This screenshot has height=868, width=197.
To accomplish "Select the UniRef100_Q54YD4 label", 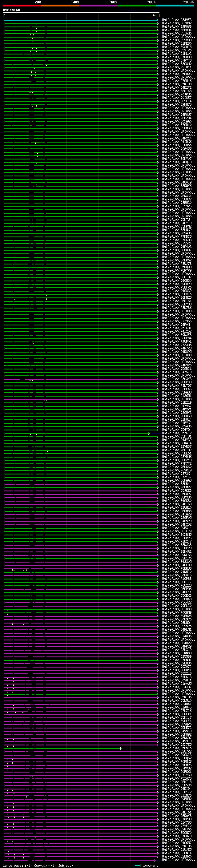I will coord(176,430).
